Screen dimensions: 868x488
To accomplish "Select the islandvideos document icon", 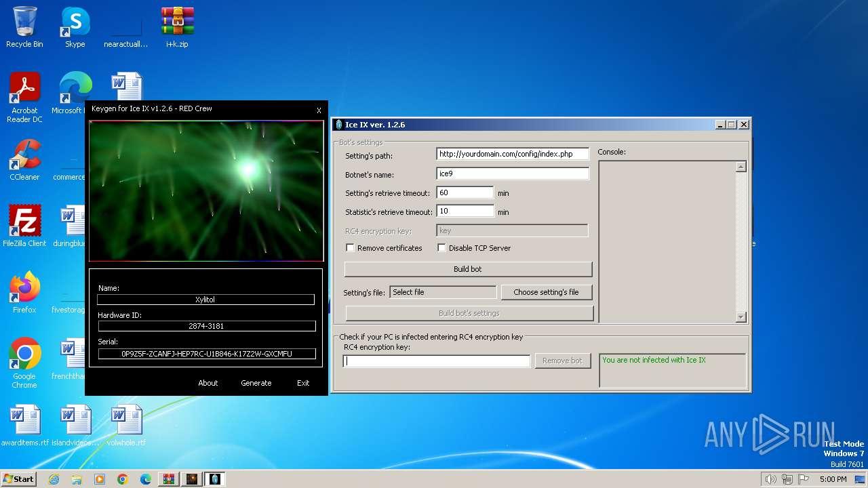I will 75,426.
